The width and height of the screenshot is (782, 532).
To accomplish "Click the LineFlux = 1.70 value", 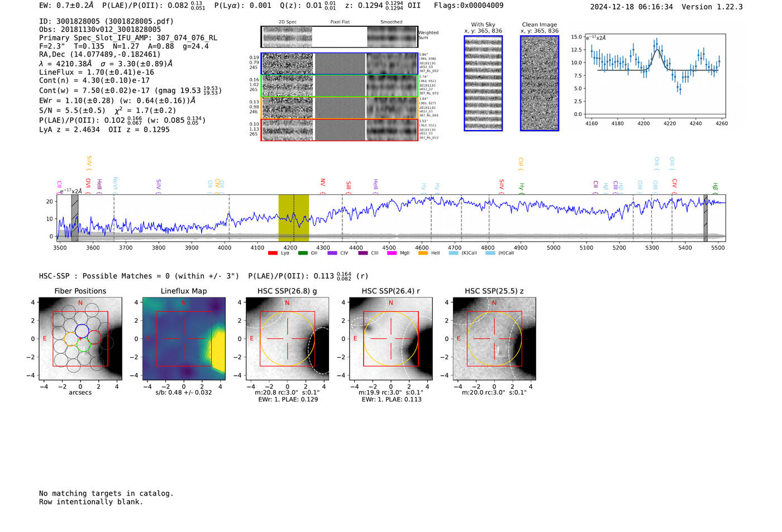I will (97, 72).
